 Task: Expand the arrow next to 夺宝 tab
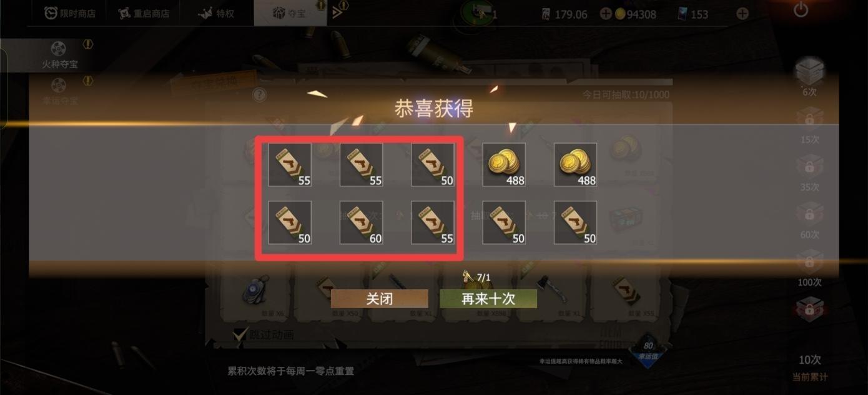point(338,12)
